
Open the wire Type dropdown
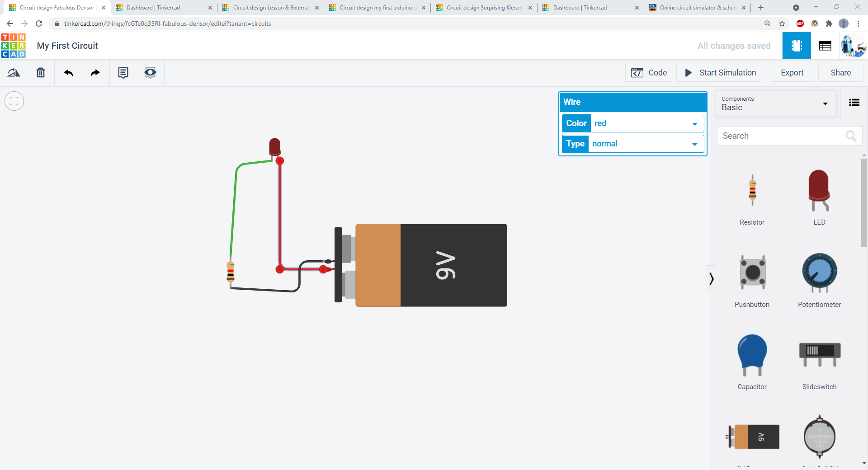695,144
